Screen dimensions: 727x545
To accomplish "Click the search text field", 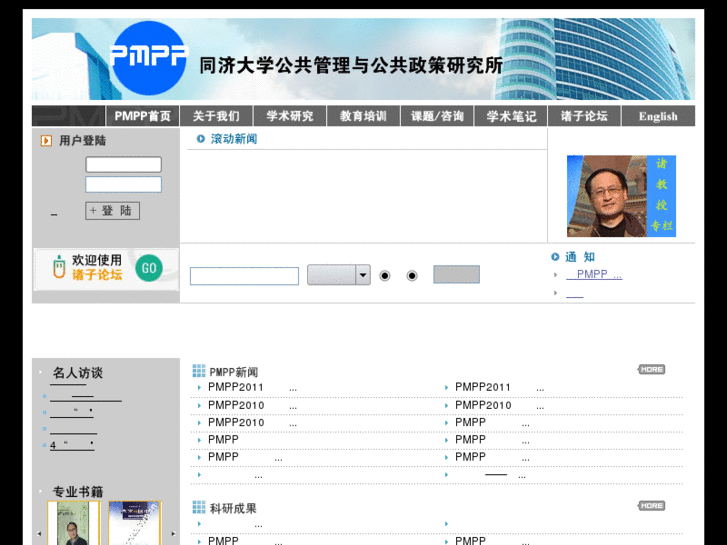I will click(x=244, y=276).
